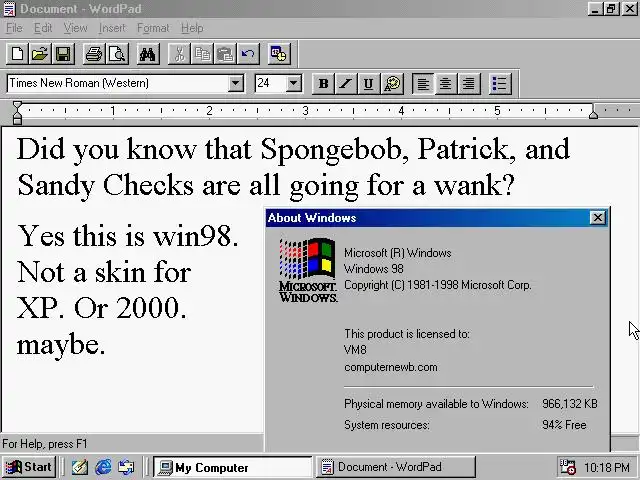Viewport: 640px width, 480px height.
Task: Click the Paste clipboard icon
Action: click(x=225, y=53)
